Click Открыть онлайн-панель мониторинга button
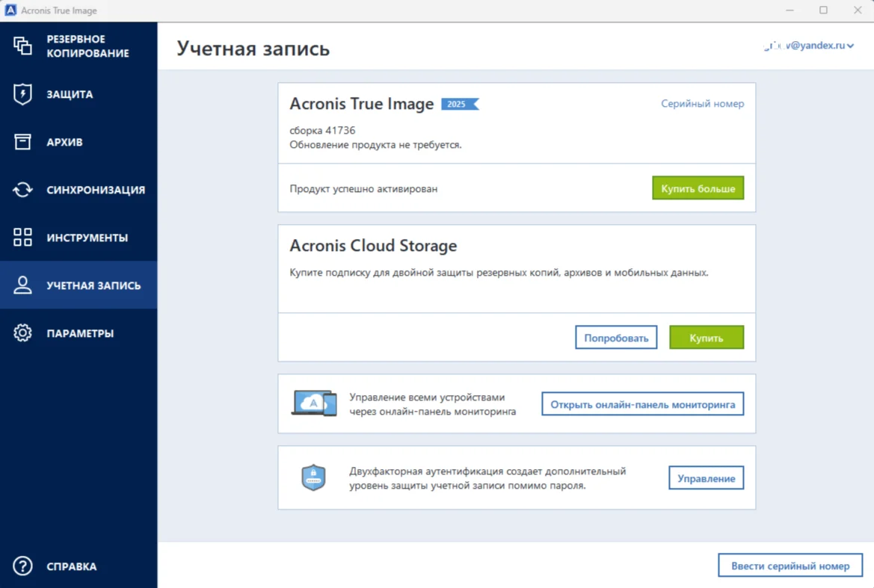 [x=642, y=404]
